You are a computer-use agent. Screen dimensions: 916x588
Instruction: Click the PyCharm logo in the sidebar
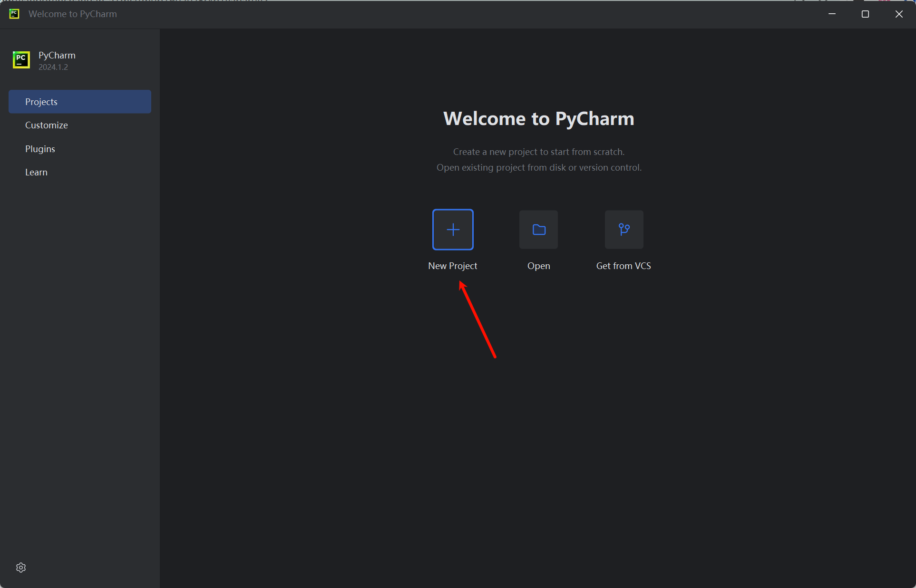click(x=21, y=60)
